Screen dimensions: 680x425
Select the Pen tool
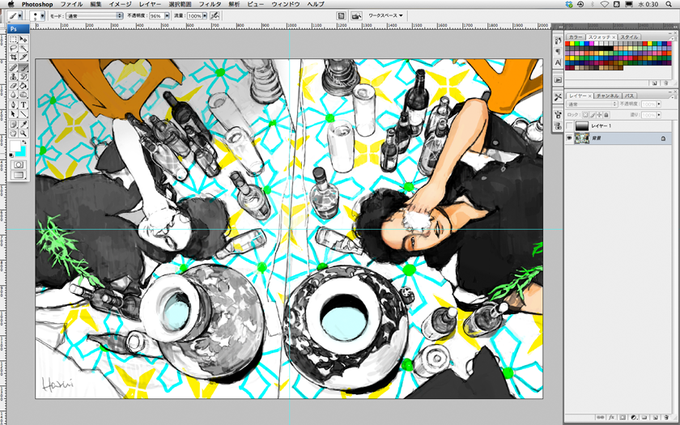[x=14, y=105]
